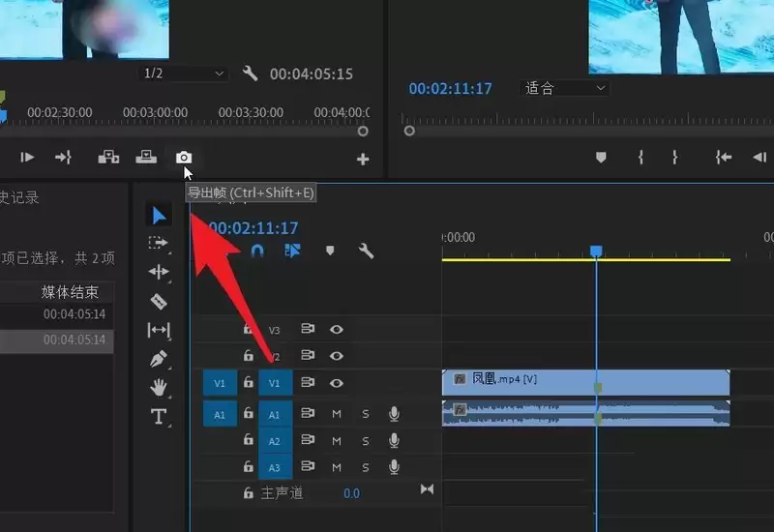Click the 史记录 history panel tab

point(19,197)
